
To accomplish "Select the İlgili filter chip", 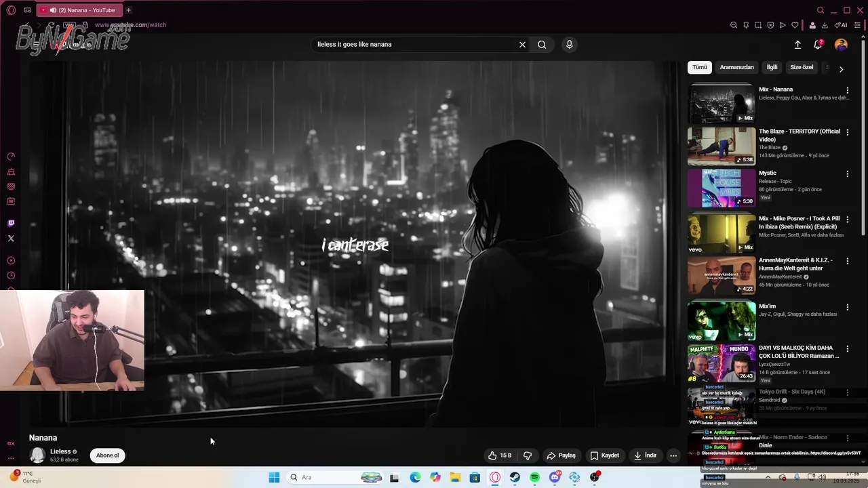I will 772,67.
